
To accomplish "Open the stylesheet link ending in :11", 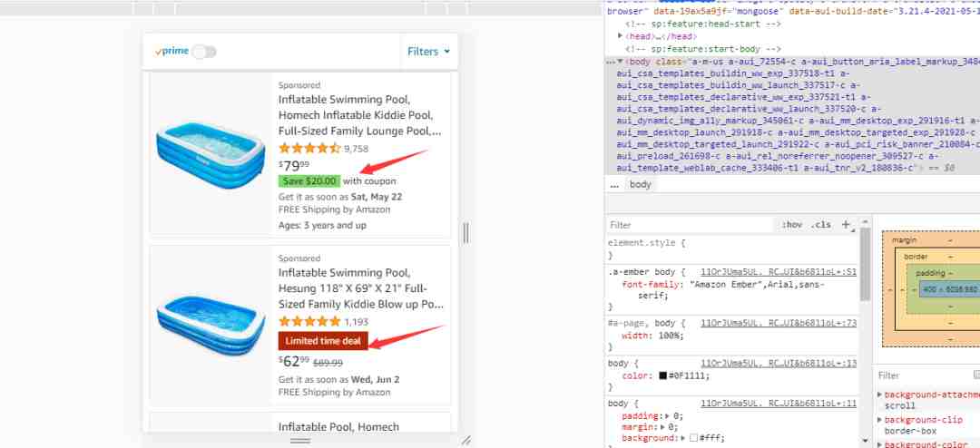I will click(x=779, y=404).
